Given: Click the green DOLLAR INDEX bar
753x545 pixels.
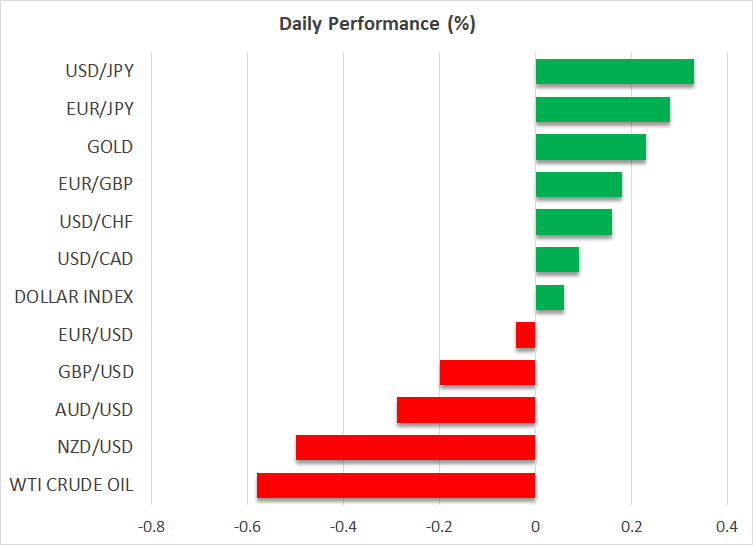Looking at the screenshot, I should click(549, 297).
